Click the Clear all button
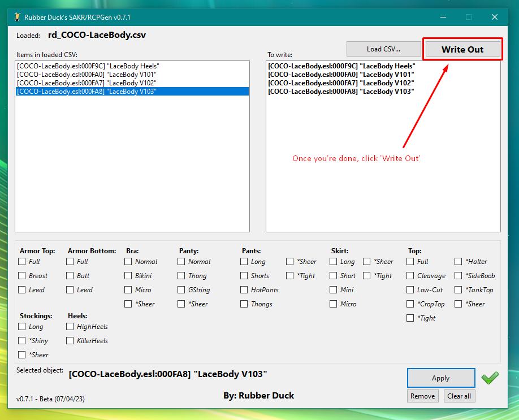 [x=459, y=396]
